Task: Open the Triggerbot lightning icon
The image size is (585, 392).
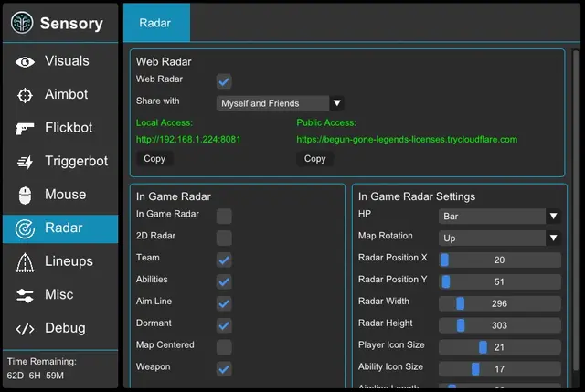Action: (x=26, y=162)
